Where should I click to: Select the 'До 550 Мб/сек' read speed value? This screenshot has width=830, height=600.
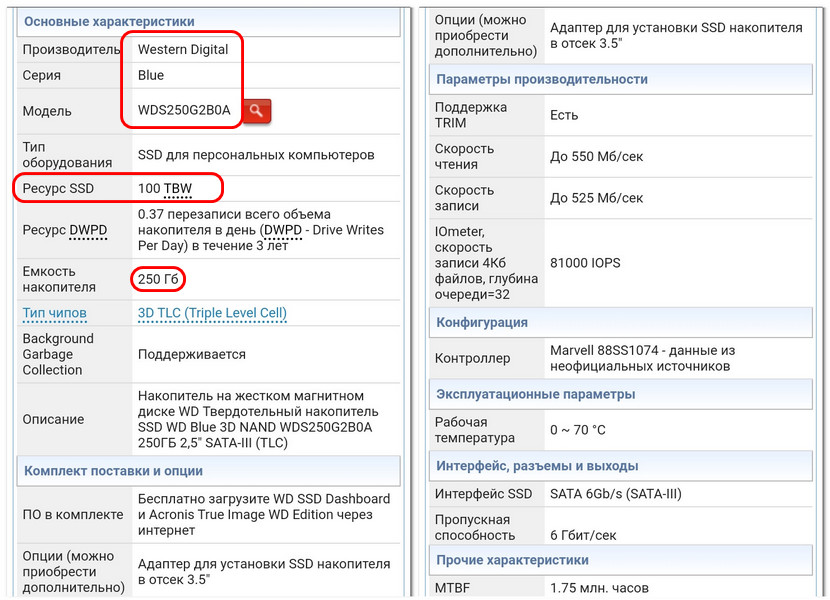pos(596,157)
